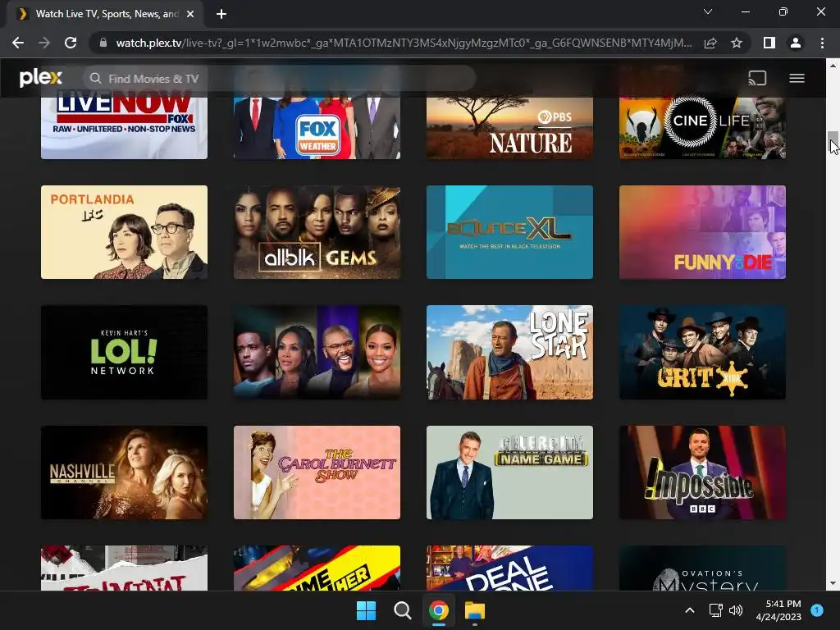
Task: Bookmark this tab with the star icon
Action: tap(737, 43)
